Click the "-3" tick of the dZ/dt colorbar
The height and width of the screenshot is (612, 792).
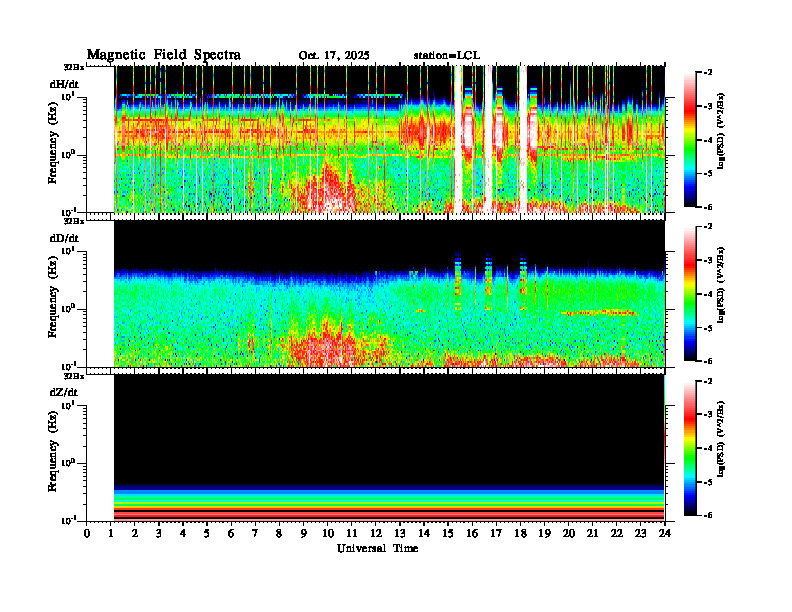708,415
